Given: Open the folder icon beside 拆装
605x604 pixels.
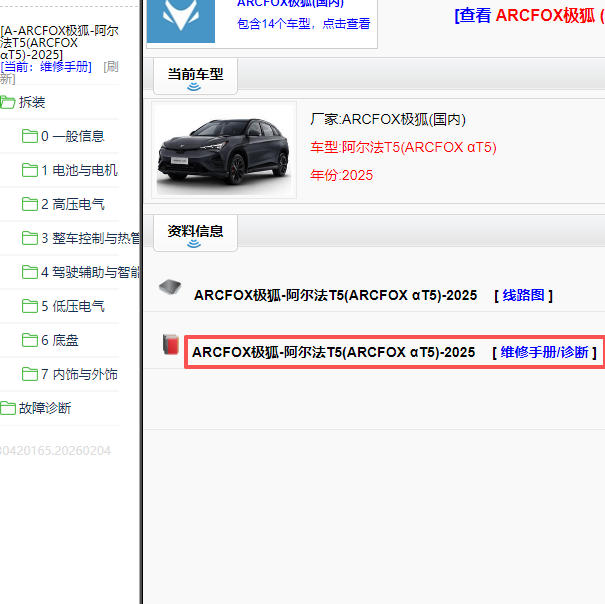Looking at the screenshot, I should 7,102.
